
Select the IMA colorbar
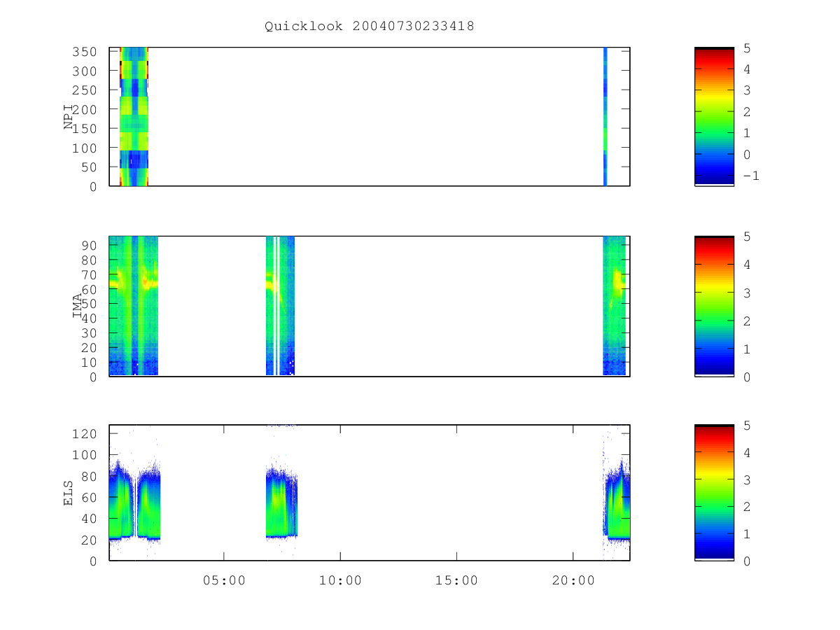tap(714, 306)
